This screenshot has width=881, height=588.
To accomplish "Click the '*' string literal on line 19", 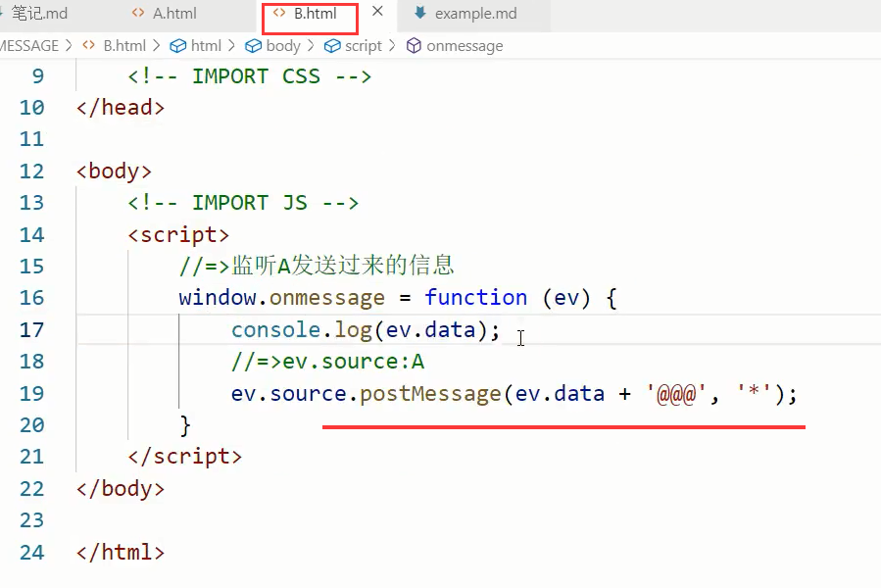I will pyautogui.click(x=754, y=392).
